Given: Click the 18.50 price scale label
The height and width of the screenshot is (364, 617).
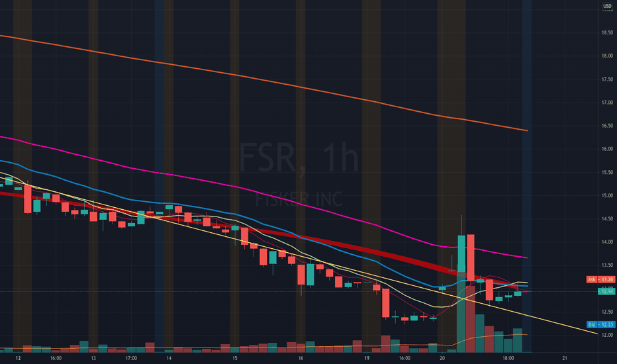Looking at the screenshot, I should 607,32.
